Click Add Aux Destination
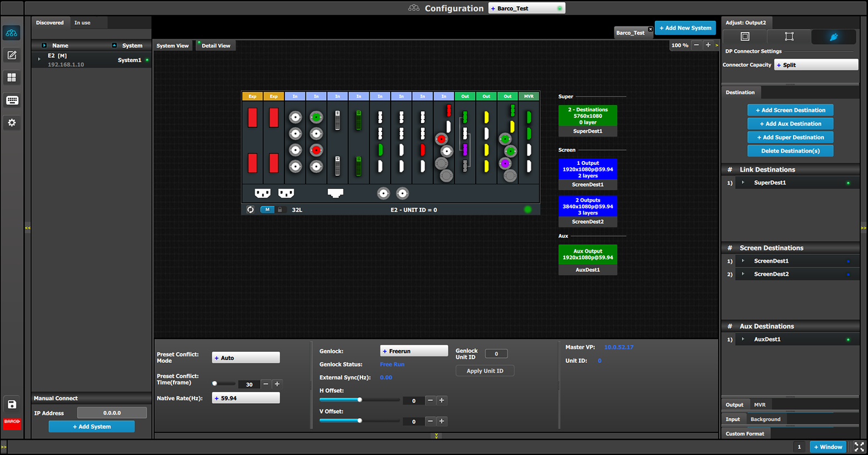The width and height of the screenshot is (868, 455). click(790, 124)
